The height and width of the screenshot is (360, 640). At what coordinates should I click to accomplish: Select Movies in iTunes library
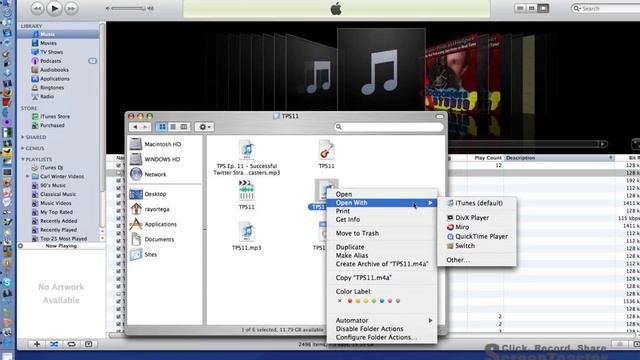pos(48,43)
